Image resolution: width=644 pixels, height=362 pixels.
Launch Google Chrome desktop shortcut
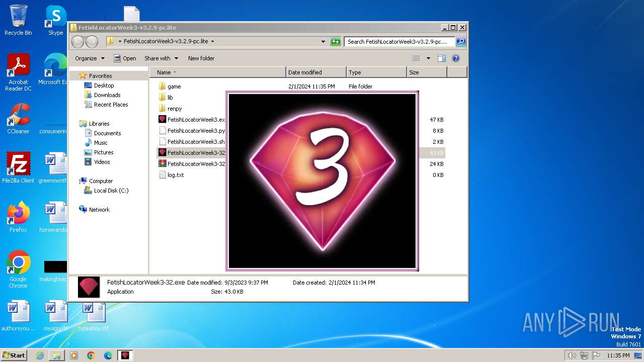click(18, 269)
